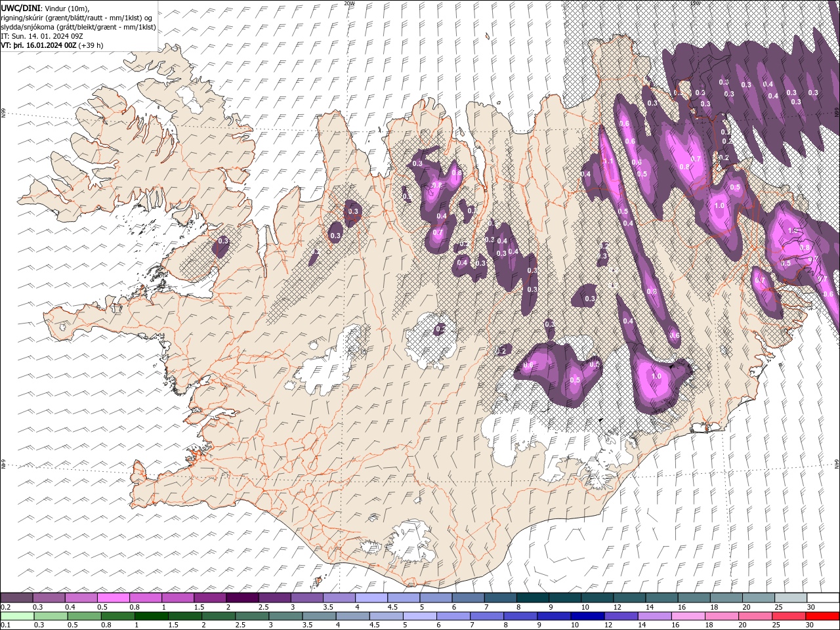
Task: Click the light violet 14–16 rain legend swatch
Action: pos(654,616)
